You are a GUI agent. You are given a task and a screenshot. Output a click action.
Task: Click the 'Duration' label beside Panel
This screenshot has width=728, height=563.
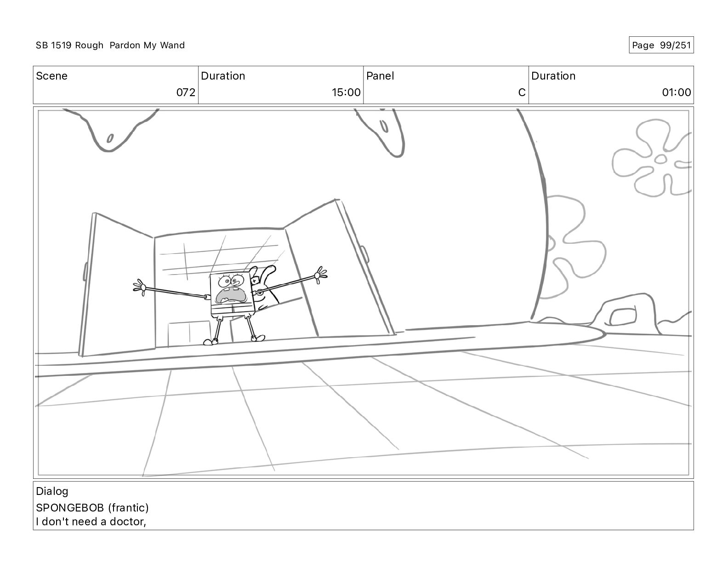coord(553,76)
